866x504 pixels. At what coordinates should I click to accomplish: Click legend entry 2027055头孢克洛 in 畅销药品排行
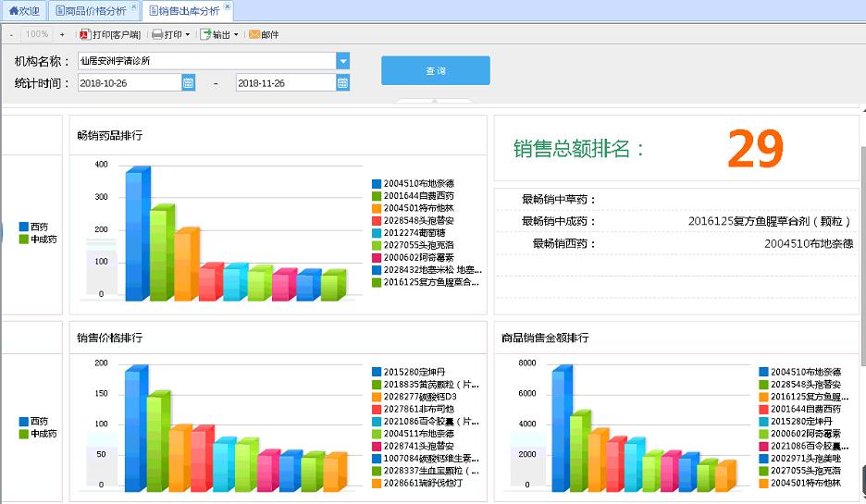414,245
